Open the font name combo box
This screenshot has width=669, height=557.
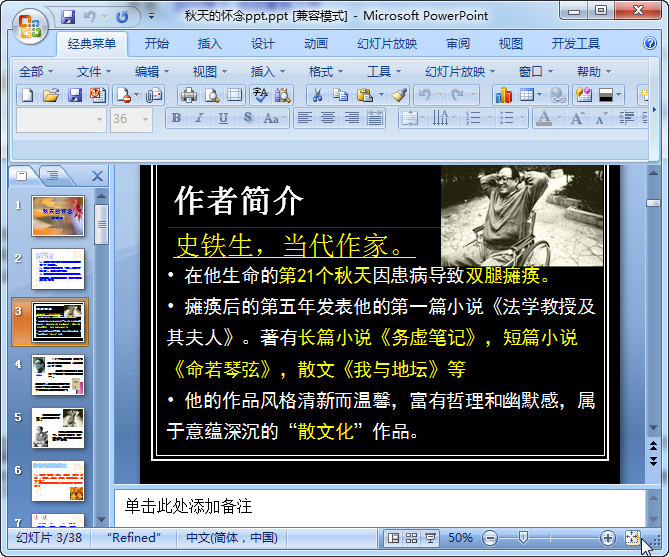[61, 119]
